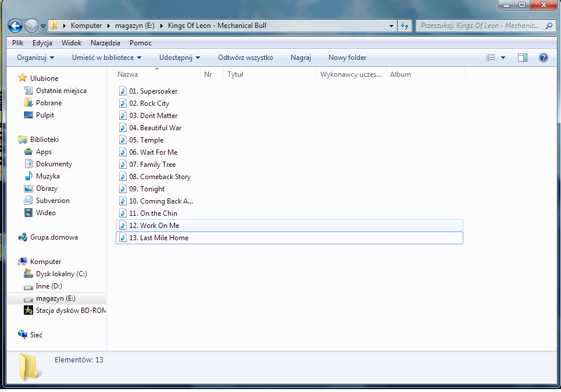Click Odtwórz wszystko button

245,58
